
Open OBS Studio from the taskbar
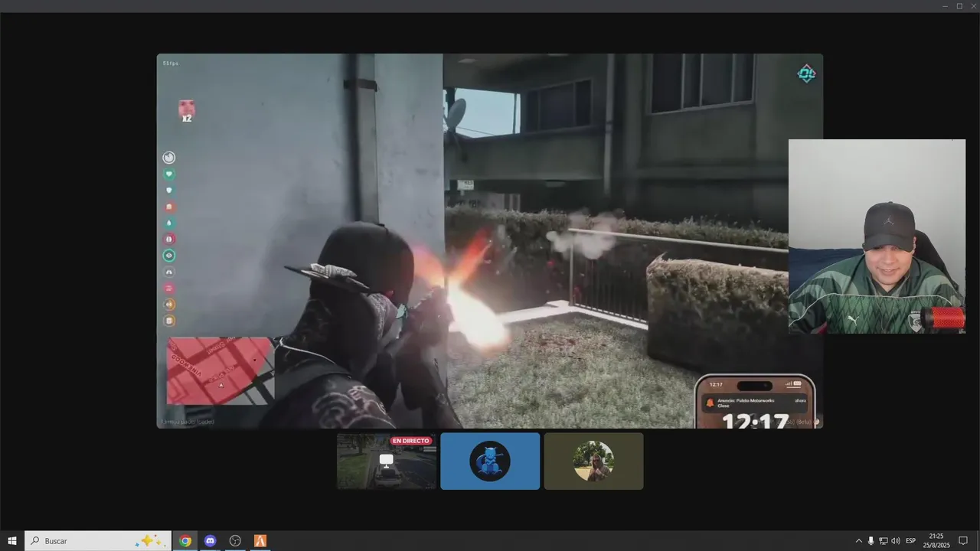pos(235,541)
